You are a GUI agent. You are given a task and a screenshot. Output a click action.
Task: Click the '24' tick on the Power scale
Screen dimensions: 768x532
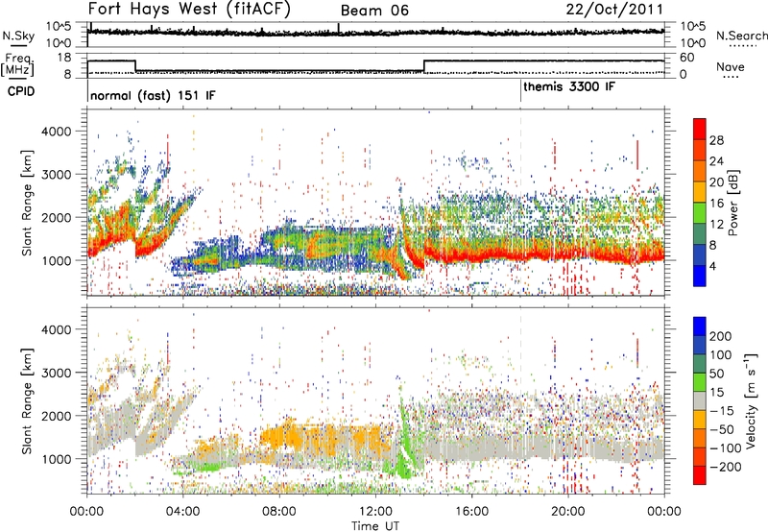pyautogui.click(x=716, y=161)
